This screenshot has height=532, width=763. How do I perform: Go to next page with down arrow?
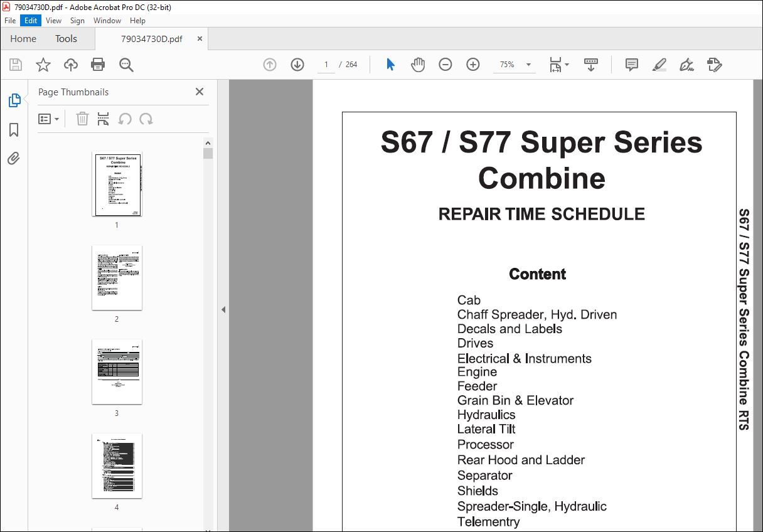coord(297,65)
